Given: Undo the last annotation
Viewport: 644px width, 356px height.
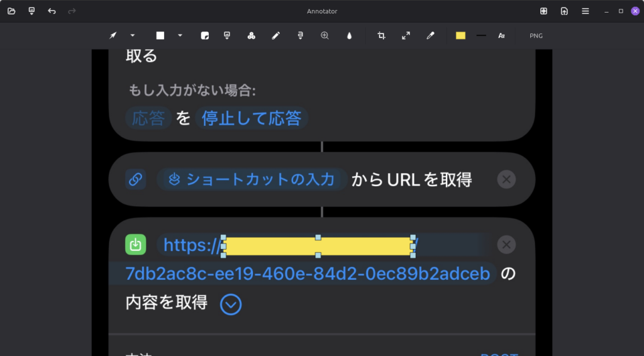Looking at the screenshot, I should (52, 11).
